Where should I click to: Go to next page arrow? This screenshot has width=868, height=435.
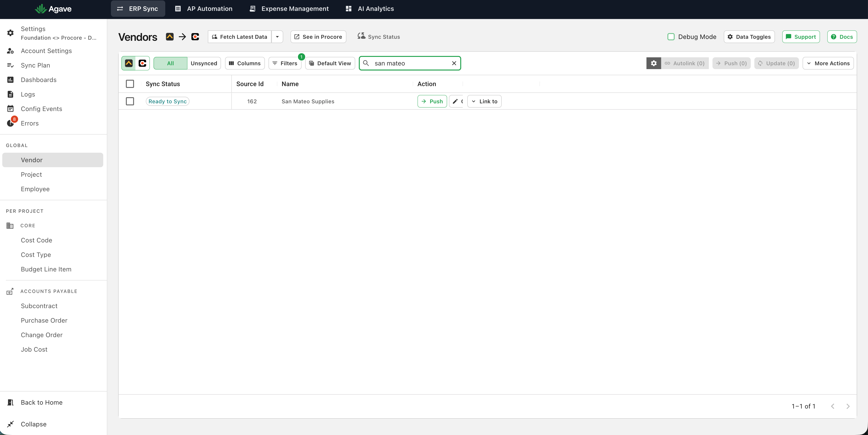(848, 406)
